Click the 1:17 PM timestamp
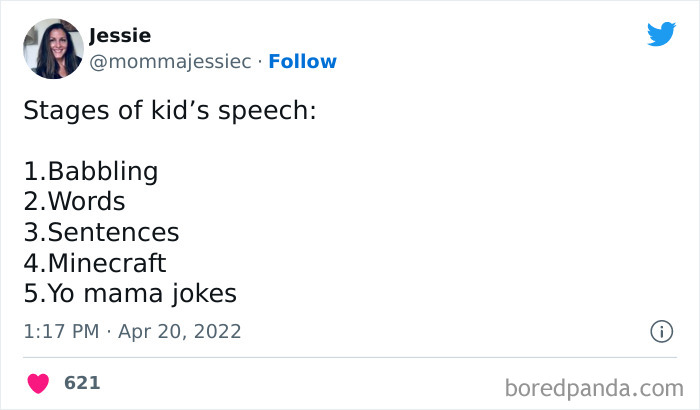Viewport: 700px width, 410px height. click(62, 331)
